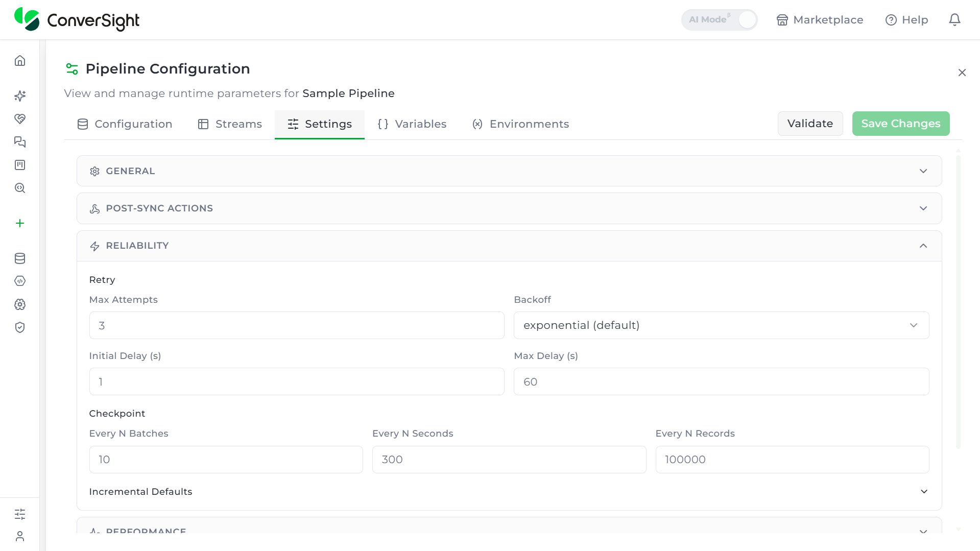Click the GENERAL gear icon
This screenshot has width=980, height=551.
tap(94, 172)
